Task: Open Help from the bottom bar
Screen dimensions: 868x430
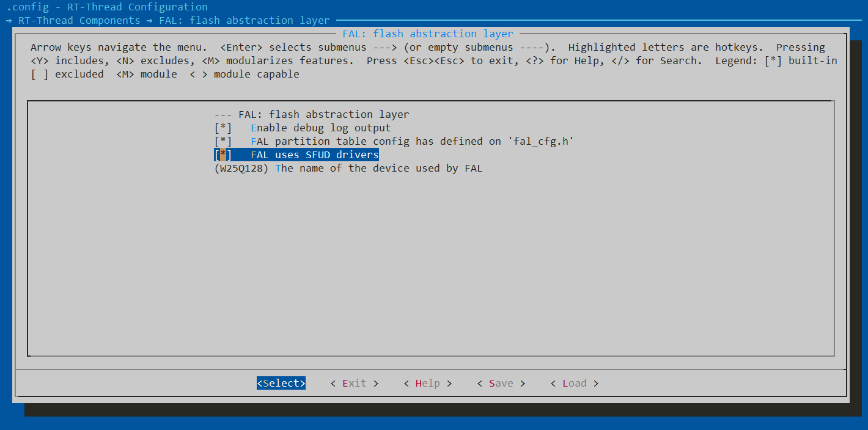Action: pos(428,383)
